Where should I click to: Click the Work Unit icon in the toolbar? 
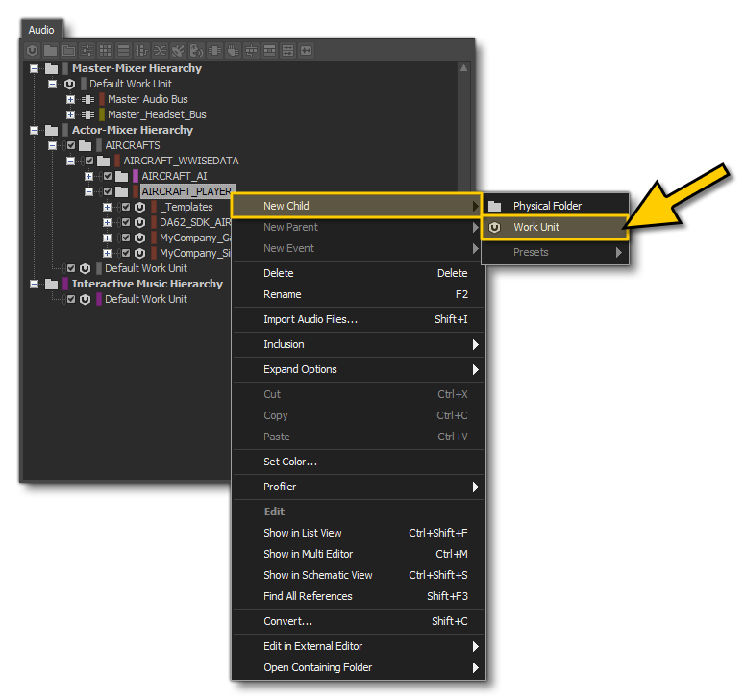coord(33,50)
